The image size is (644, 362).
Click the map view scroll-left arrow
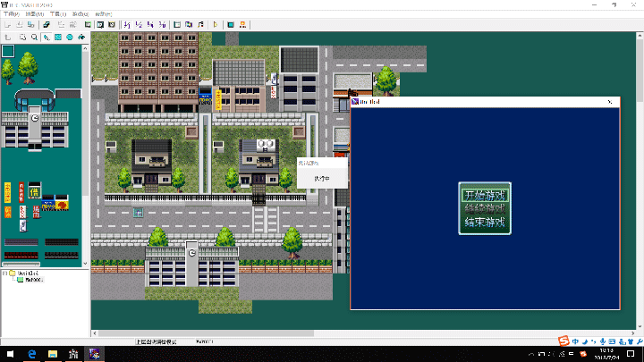[95, 333]
